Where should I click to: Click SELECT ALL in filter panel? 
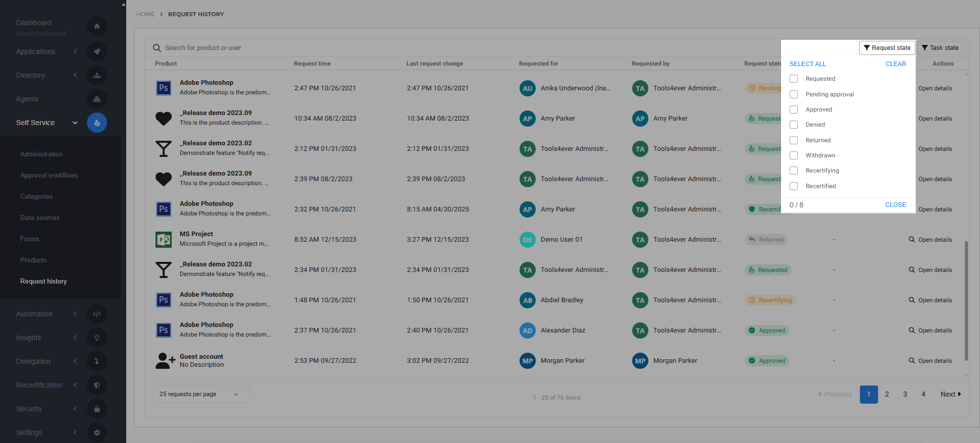pyautogui.click(x=808, y=64)
